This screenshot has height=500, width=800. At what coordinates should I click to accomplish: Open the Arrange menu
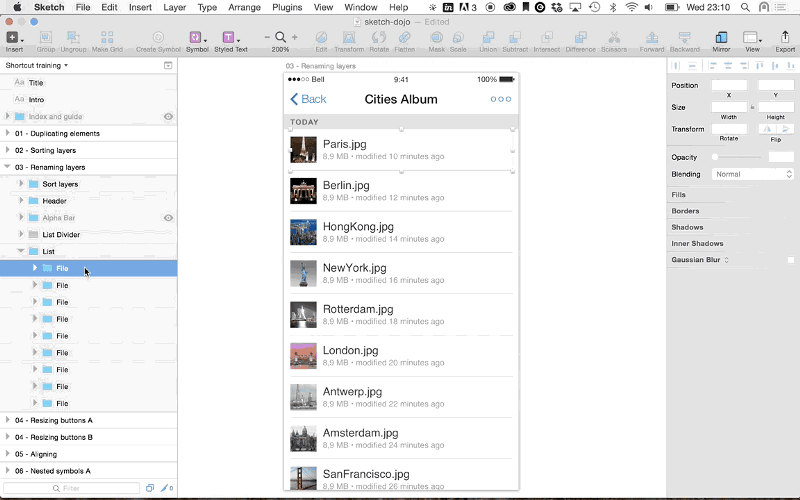coord(244,7)
